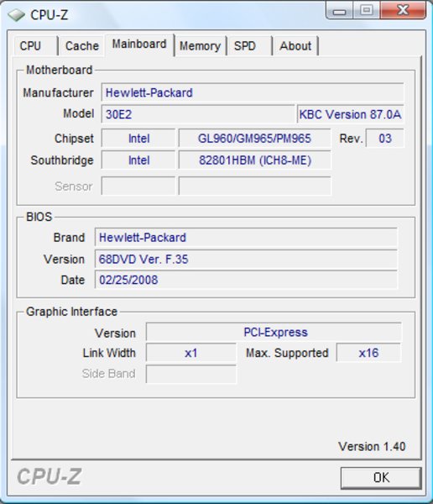This screenshot has height=504, width=433.
Task: Click the Link Width label
Action: [x=109, y=353]
